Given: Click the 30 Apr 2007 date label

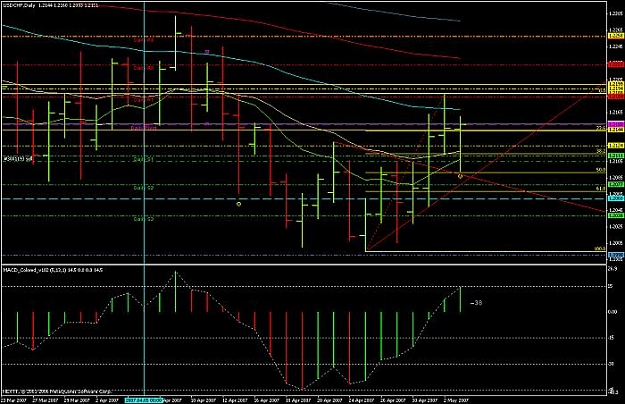Looking at the screenshot, I should click(x=425, y=400).
